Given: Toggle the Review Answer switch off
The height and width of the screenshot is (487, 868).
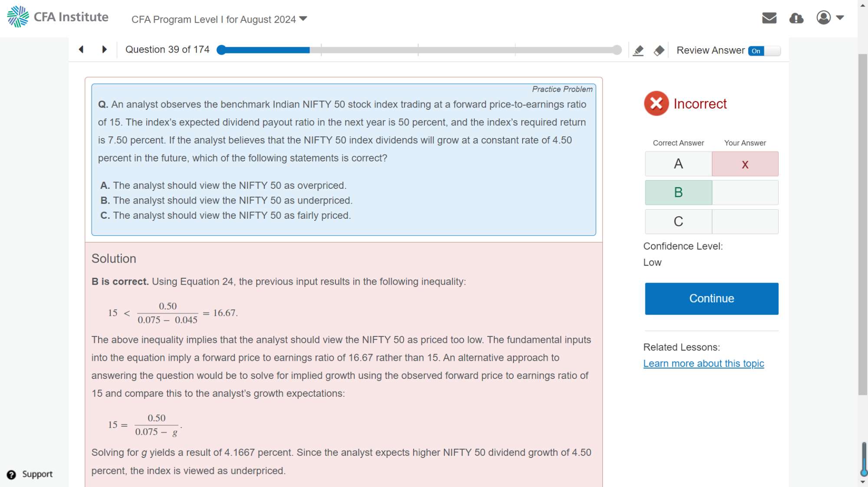Looking at the screenshot, I should pos(764,51).
